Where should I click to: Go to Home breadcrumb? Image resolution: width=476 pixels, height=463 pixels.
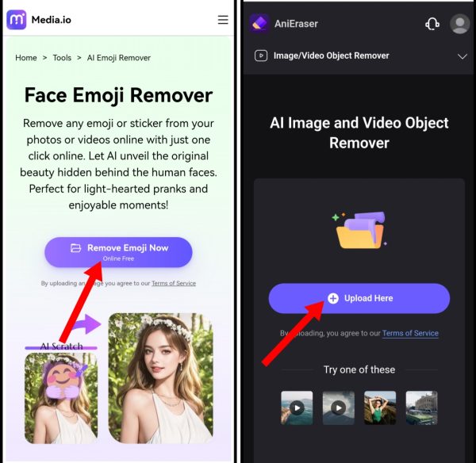coord(26,58)
